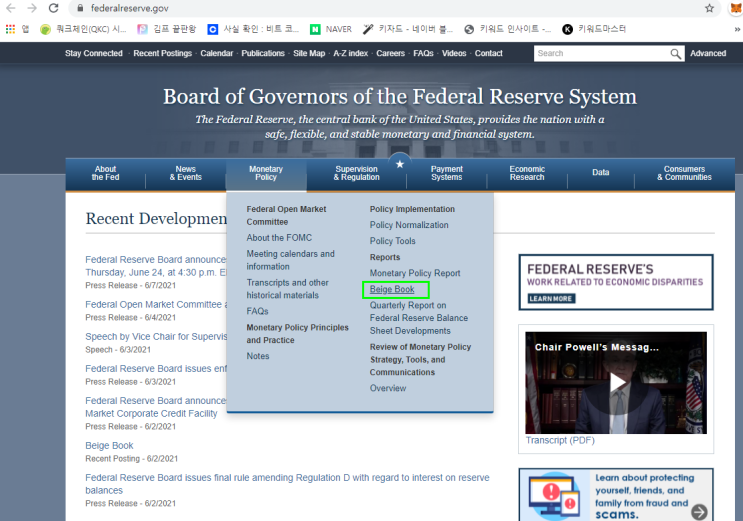This screenshot has width=743, height=521.
Task: Select Review of Monetary Policy Strategy
Action: coord(420,359)
